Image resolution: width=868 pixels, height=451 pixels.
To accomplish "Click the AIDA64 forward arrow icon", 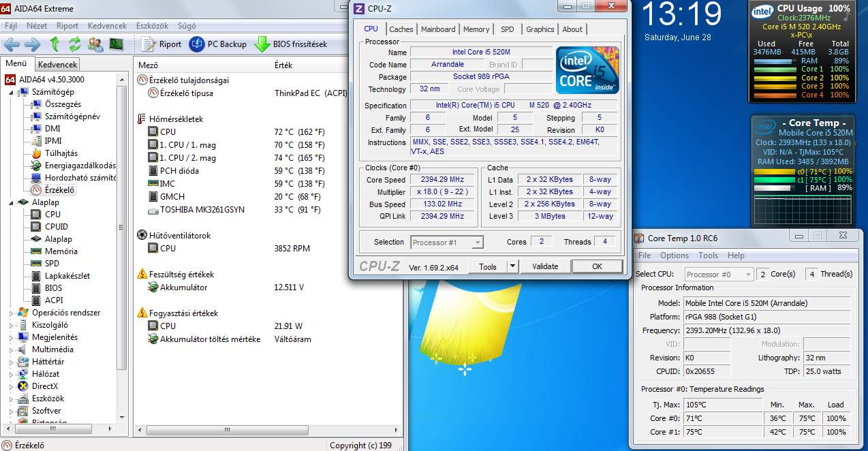I will point(33,44).
